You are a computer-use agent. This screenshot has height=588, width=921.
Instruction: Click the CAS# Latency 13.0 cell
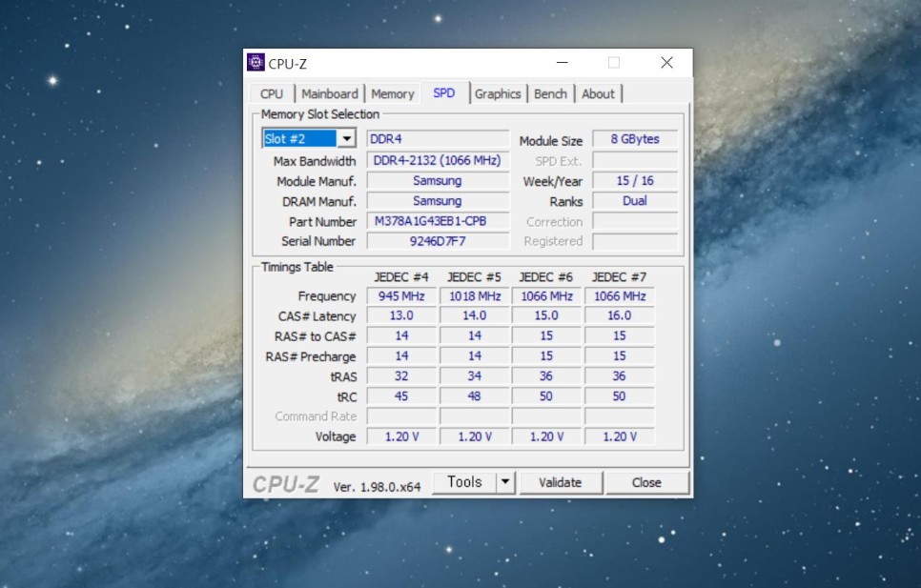[401, 315]
